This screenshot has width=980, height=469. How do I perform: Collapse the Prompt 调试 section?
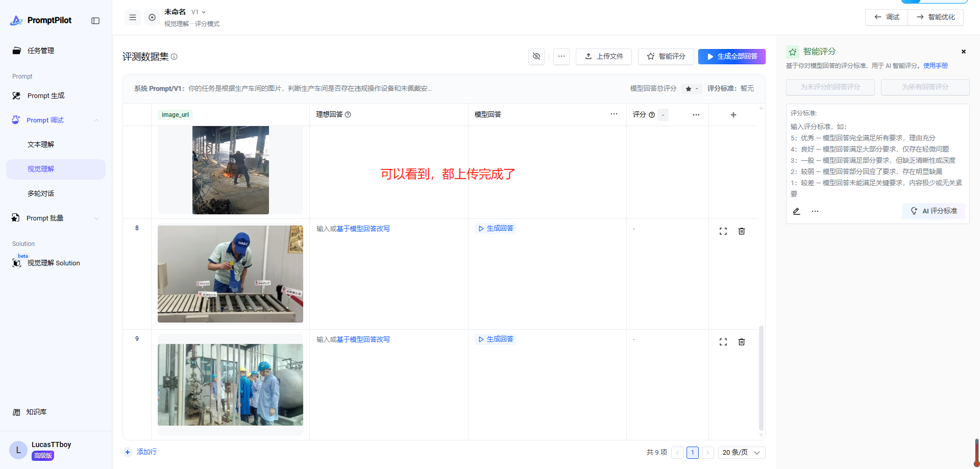96,120
